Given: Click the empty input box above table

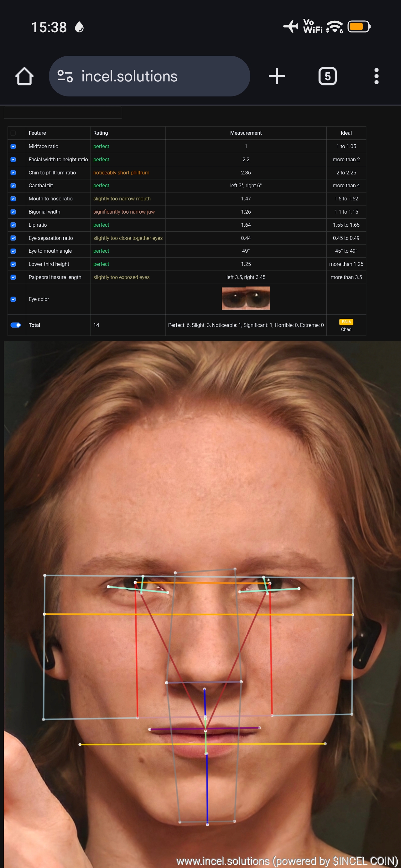Looking at the screenshot, I should 63,112.
